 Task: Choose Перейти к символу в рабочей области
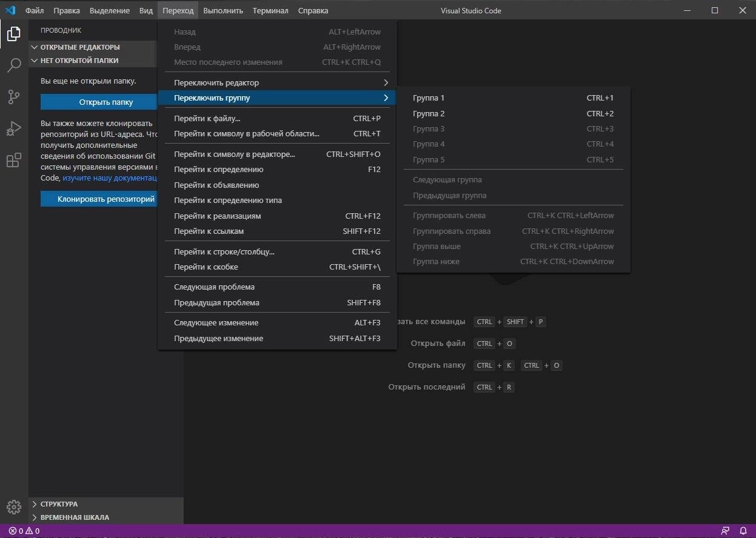click(x=277, y=134)
